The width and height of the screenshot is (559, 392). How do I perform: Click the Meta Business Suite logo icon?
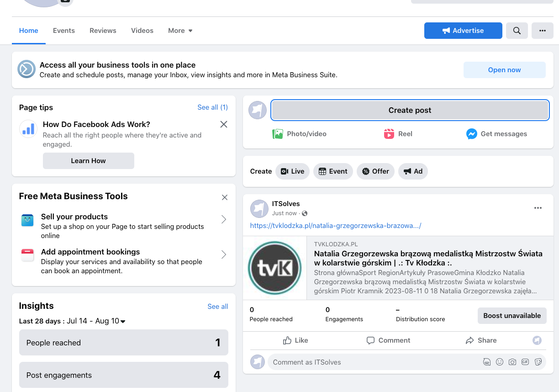pos(26,69)
